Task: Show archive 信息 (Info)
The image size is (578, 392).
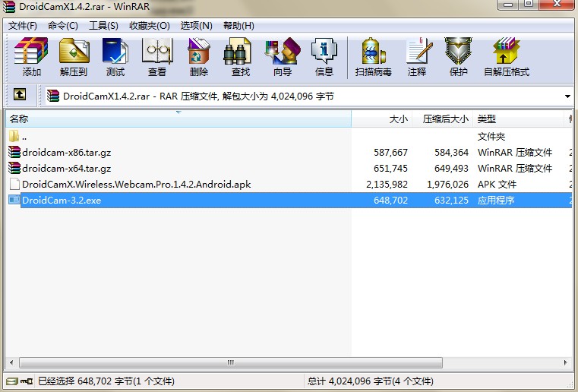Action: pos(324,57)
